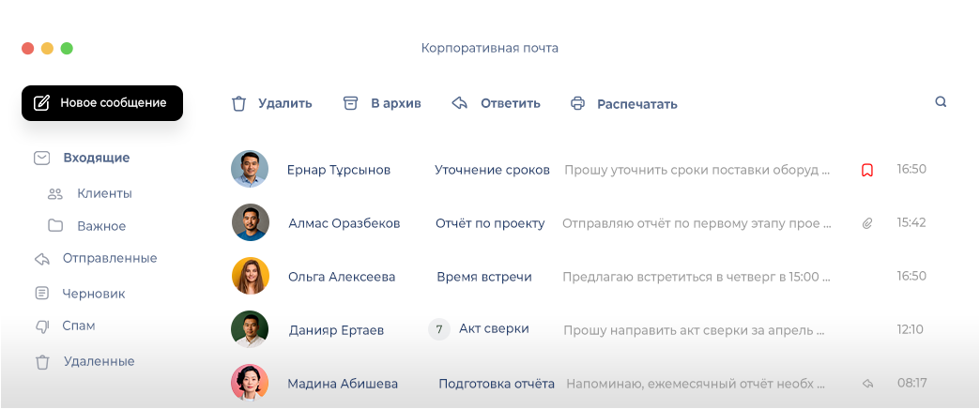Open the Удаленные folder
Image resolution: width=980 pixels, height=409 pixels.
click(99, 361)
